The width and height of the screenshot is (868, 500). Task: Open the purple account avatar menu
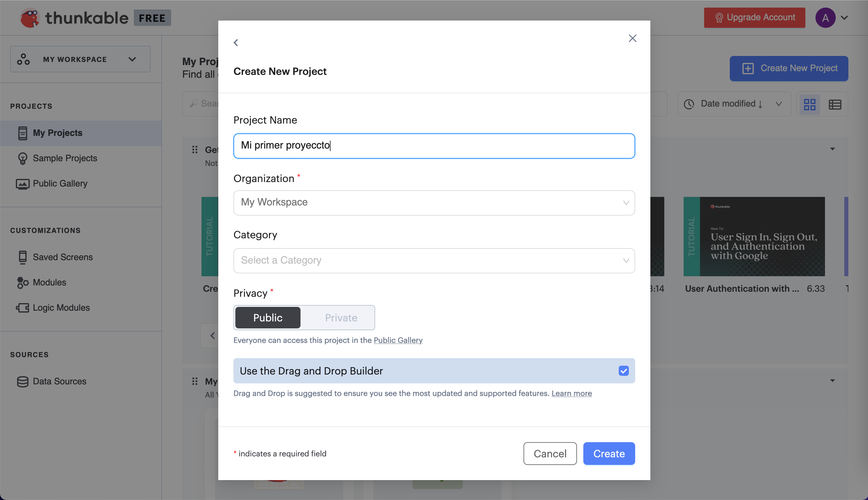[825, 18]
